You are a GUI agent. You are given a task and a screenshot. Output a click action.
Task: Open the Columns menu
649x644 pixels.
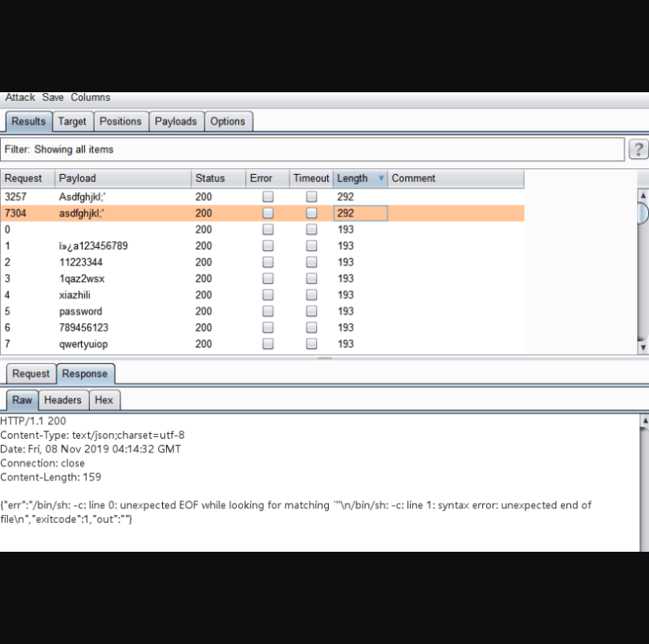91,97
